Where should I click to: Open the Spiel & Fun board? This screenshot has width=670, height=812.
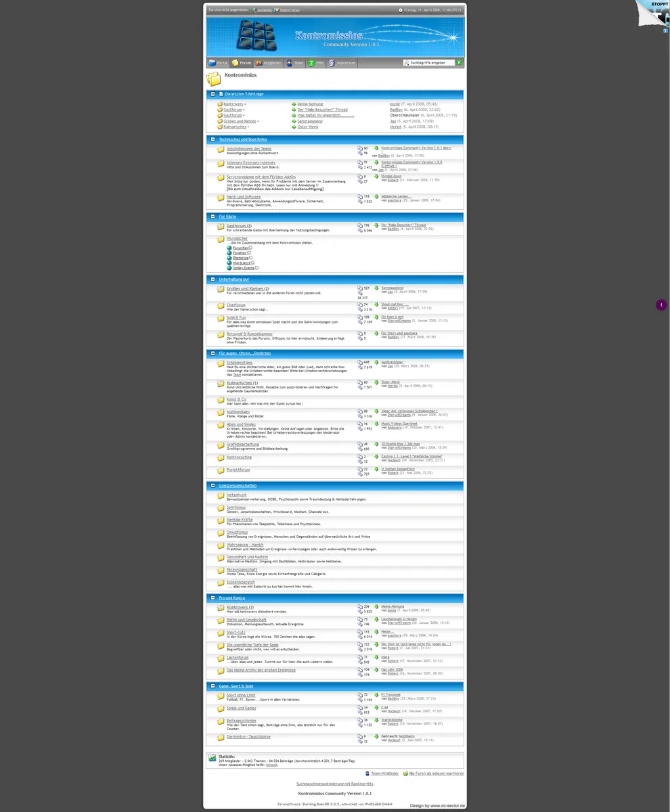pyautogui.click(x=236, y=317)
